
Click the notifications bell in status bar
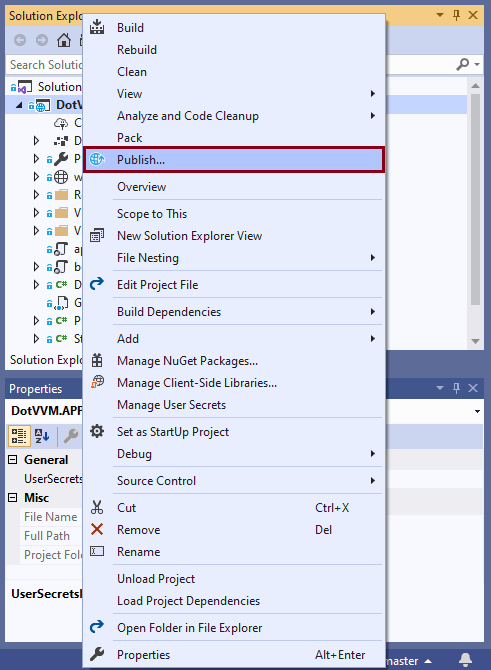coord(465,660)
